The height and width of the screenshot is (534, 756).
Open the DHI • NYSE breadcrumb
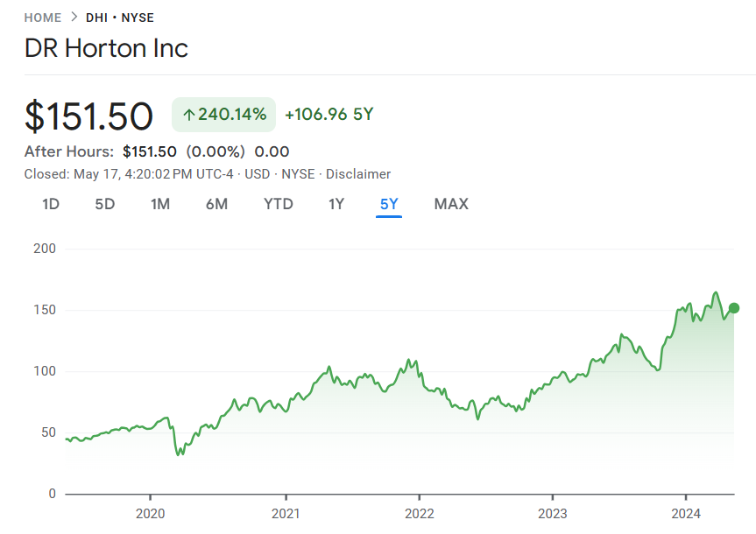(120, 18)
